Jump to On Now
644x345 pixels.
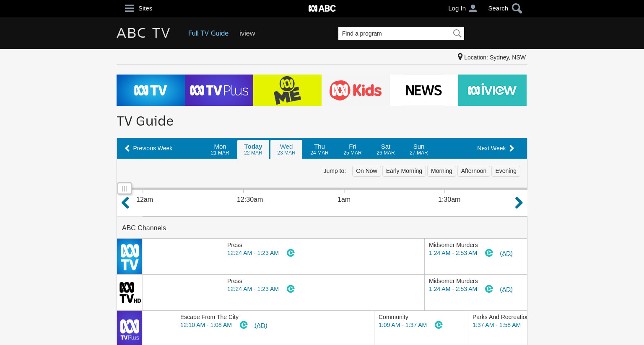pos(366,171)
